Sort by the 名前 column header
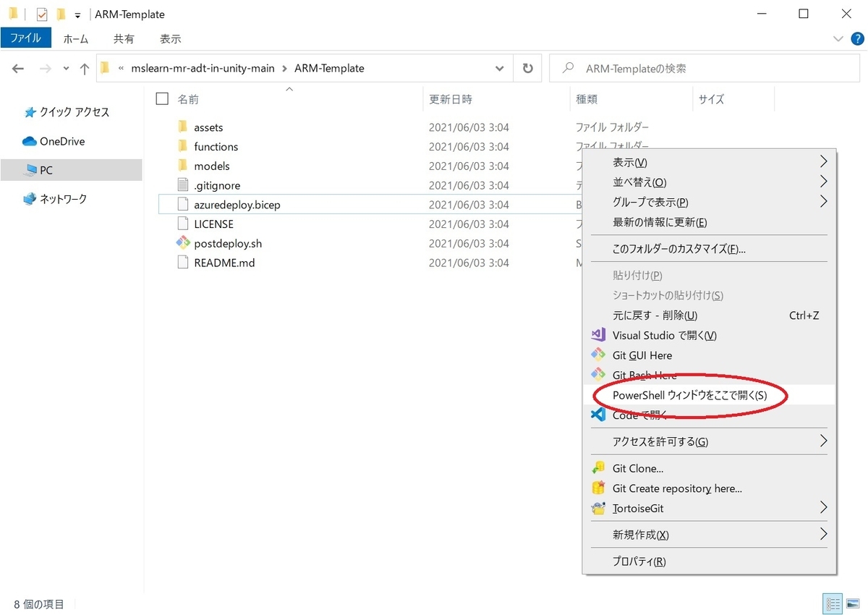Viewport: 868px width, 615px height. 188,99
